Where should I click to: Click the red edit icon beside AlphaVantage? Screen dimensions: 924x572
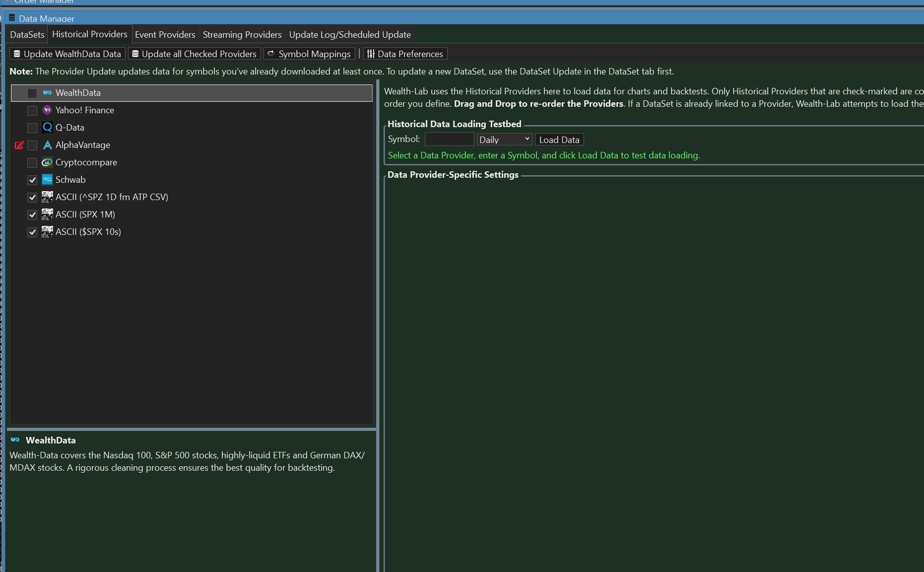point(19,145)
